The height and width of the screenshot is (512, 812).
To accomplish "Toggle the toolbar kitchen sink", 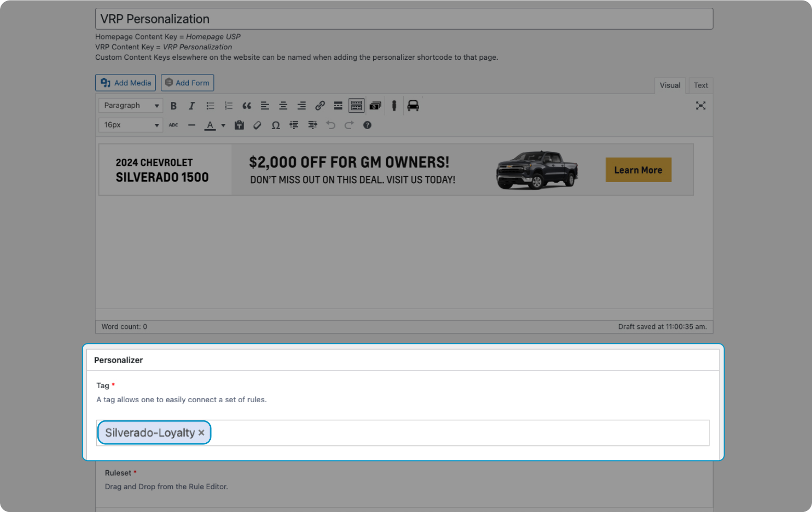I will click(x=357, y=106).
